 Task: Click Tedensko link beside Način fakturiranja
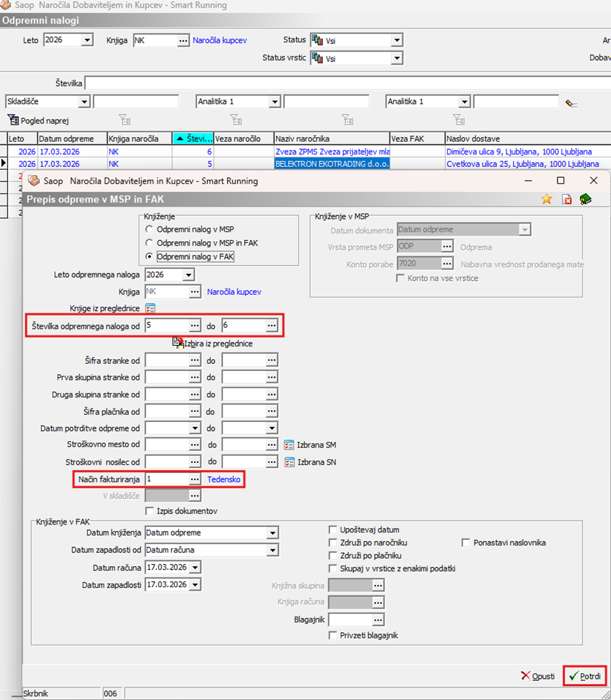tap(224, 479)
